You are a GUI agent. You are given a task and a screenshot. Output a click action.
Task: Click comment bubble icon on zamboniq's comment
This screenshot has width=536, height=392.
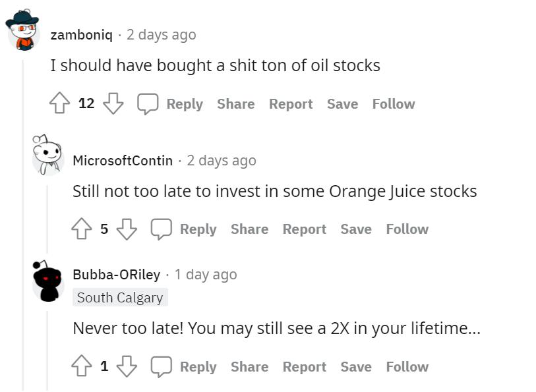(x=148, y=104)
